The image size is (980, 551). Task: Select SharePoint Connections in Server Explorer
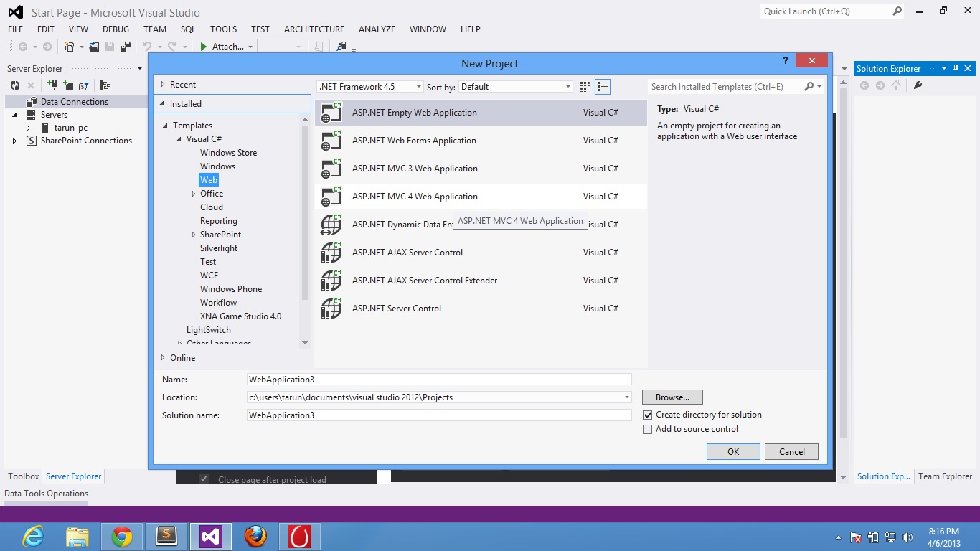86,141
